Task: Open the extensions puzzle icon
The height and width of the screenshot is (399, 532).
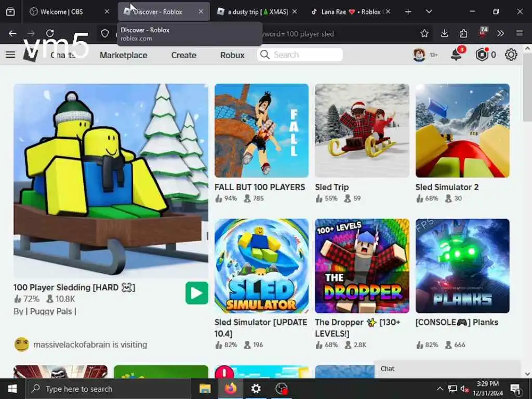Action: [463, 33]
